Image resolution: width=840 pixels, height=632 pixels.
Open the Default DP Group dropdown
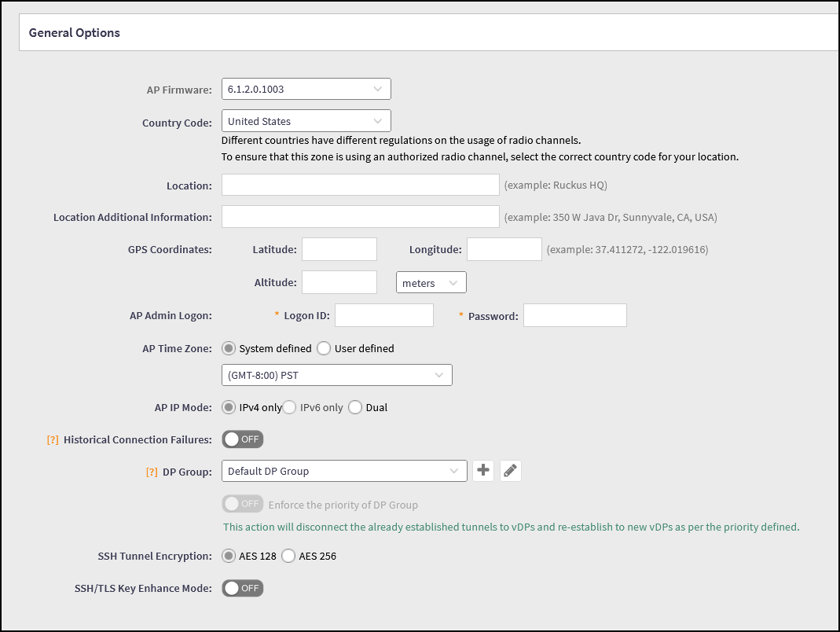(344, 471)
